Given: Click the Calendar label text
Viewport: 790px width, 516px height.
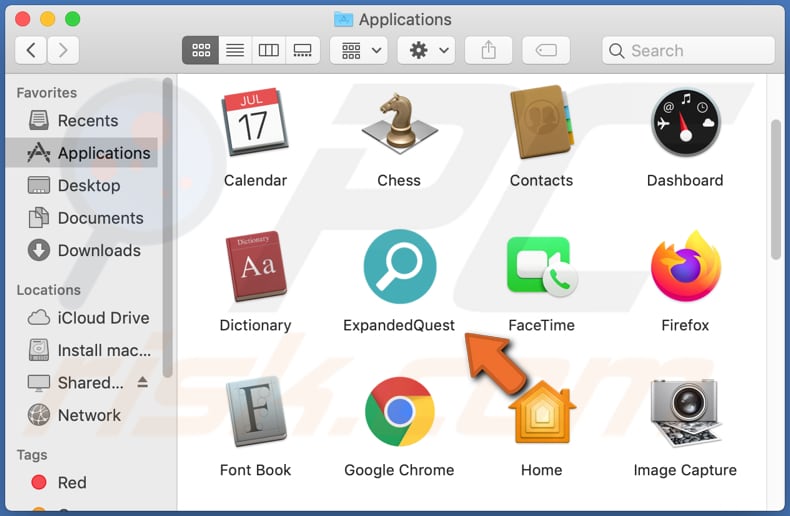Looking at the screenshot, I should click(255, 180).
